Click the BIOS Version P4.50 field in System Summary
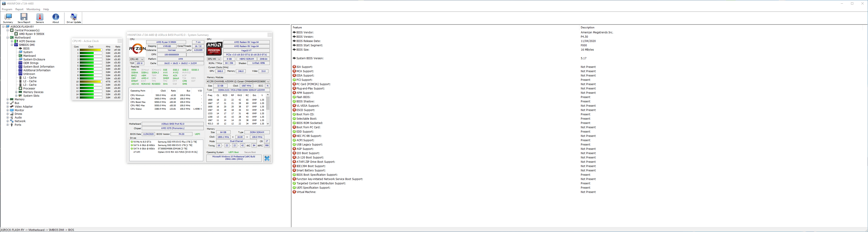 [181, 134]
